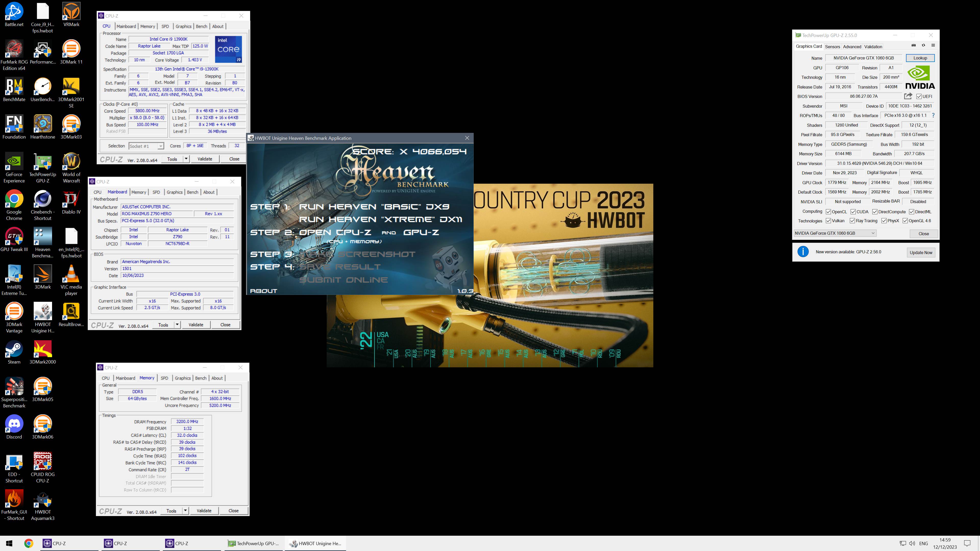Toggle OpenCL checkbox in GPU-Z

click(828, 212)
